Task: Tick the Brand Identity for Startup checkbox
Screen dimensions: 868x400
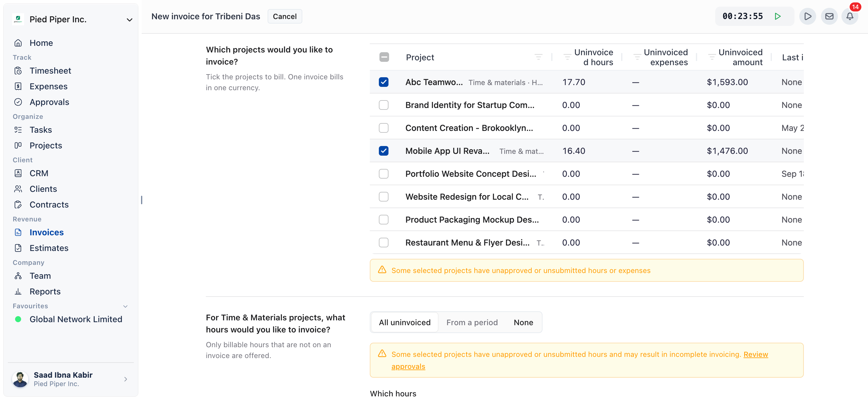Action: click(383, 105)
